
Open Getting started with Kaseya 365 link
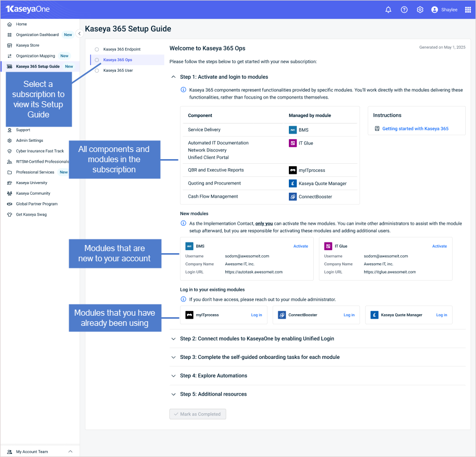pos(415,129)
